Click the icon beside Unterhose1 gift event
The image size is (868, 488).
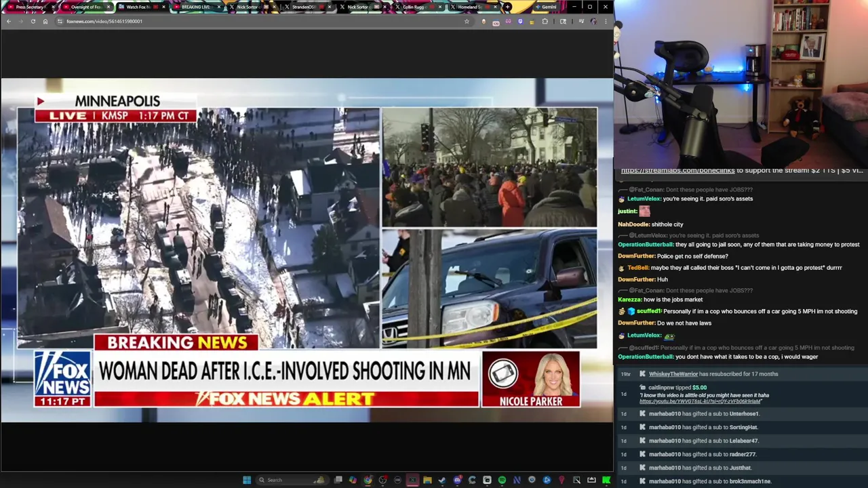tap(642, 413)
